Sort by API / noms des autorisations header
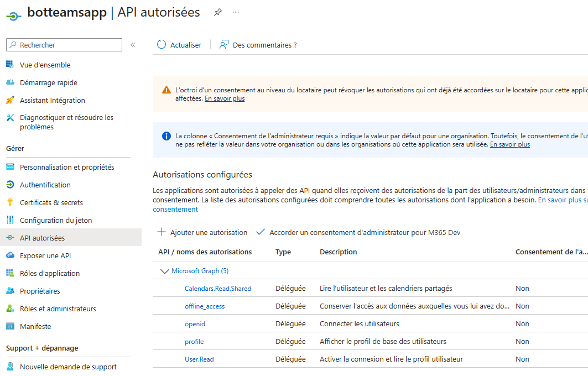 205,252
